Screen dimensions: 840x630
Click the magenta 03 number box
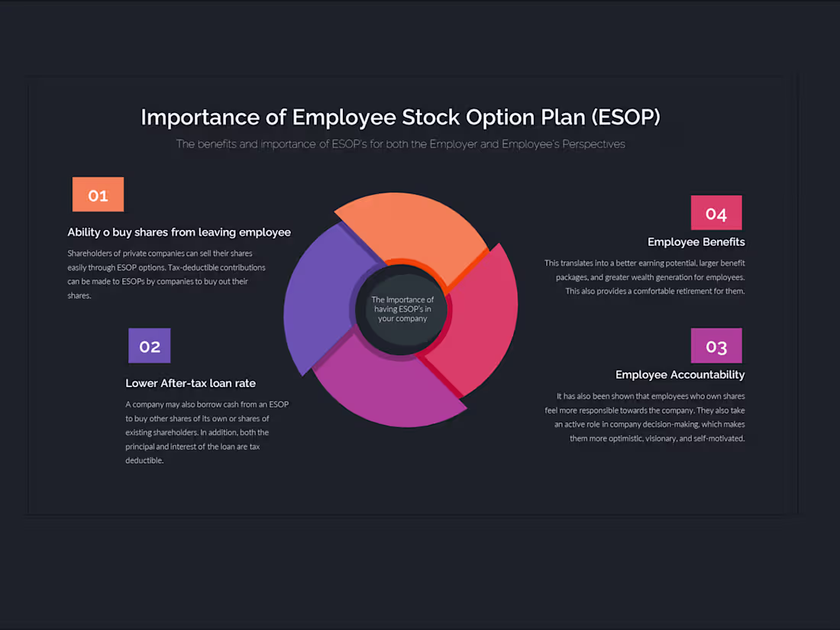click(716, 346)
